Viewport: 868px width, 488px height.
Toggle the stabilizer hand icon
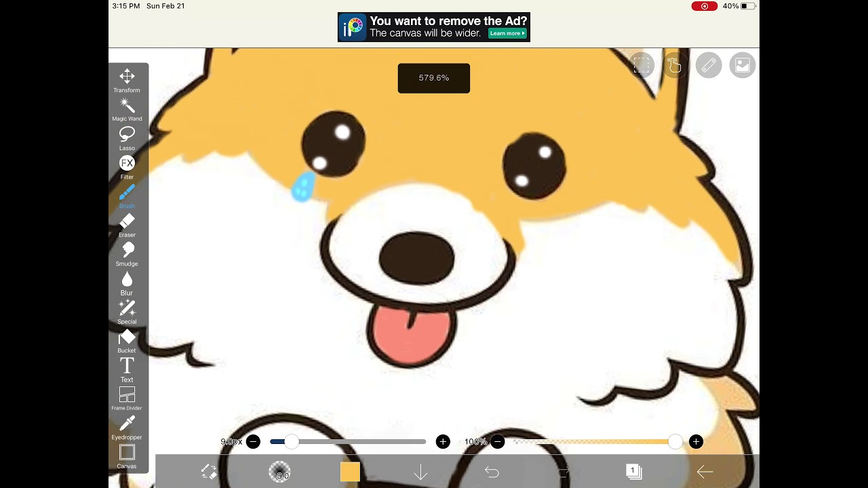tap(675, 65)
